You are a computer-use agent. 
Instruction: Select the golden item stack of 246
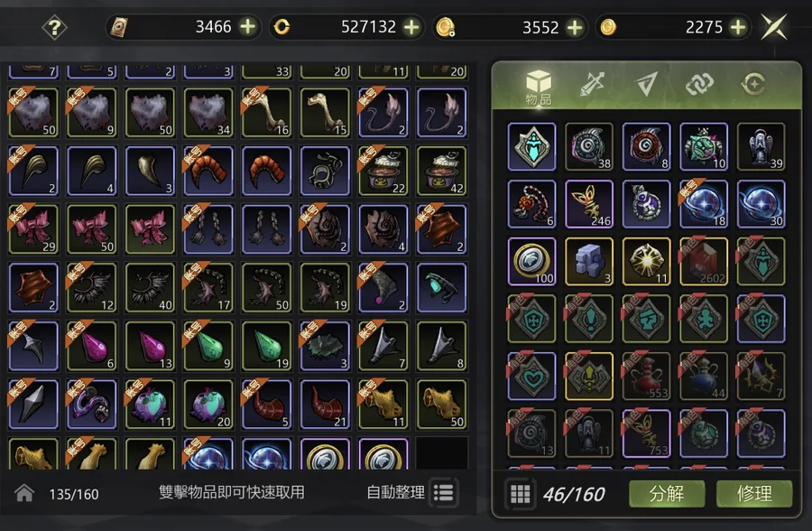[589, 204]
